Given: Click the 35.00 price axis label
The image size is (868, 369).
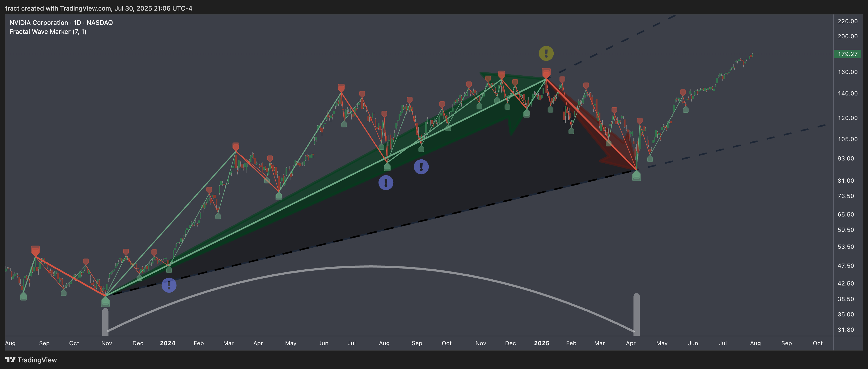Looking at the screenshot, I should (846, 314).
